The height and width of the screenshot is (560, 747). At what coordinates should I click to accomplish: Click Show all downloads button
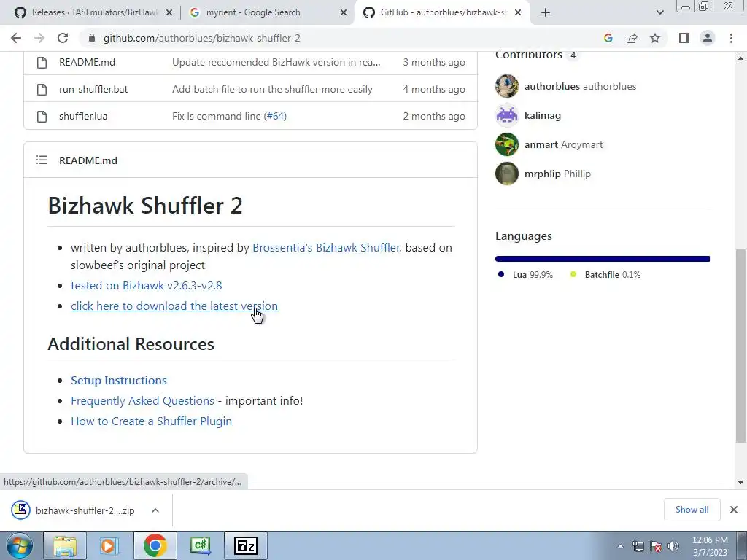[x=692, y=510]
